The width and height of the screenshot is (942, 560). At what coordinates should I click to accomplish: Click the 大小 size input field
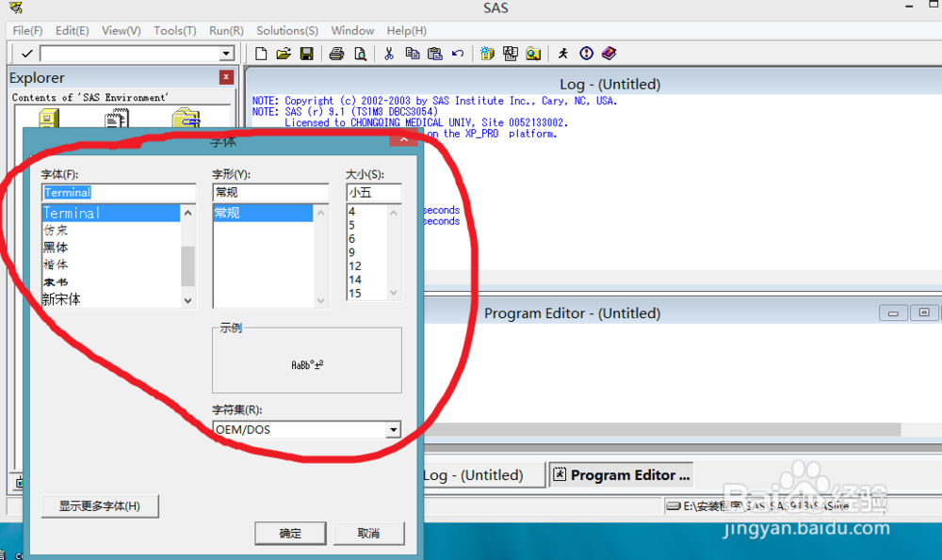pos(374,193)
